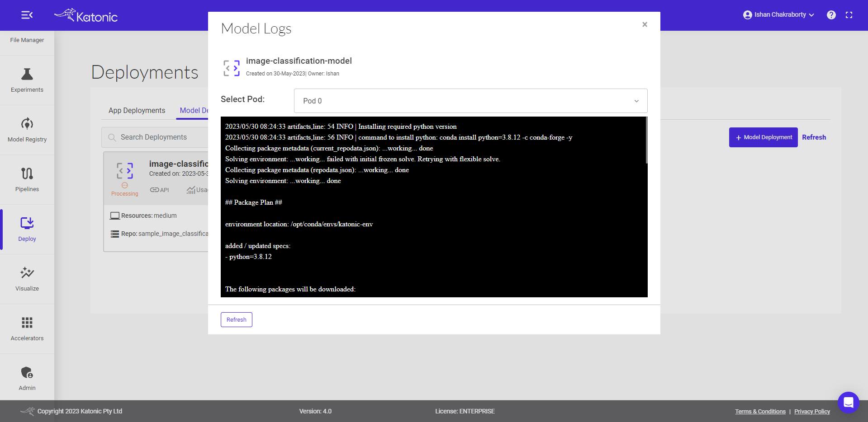The width and height of the screenshot is (868, 422).
Task: Click 'The following packages will be downloaded' line
Action: (290, 289)
